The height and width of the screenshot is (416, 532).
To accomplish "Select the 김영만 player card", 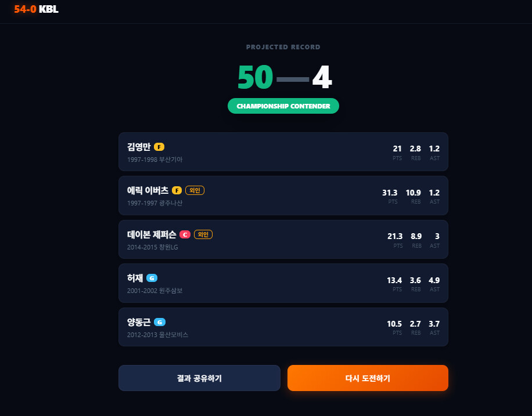I will point(283,152).
